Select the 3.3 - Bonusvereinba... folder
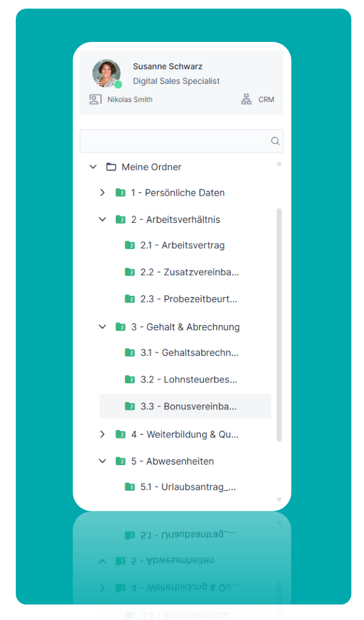364x620 pixels. (x=188, y=406)
